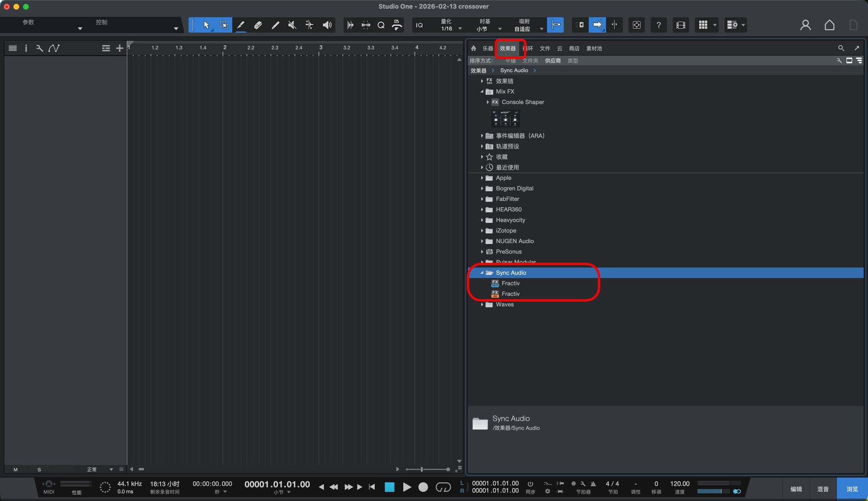Screen dimensions: 868x501
Task: Select the first Fractiv plugin entry
Action: (510, 283)
